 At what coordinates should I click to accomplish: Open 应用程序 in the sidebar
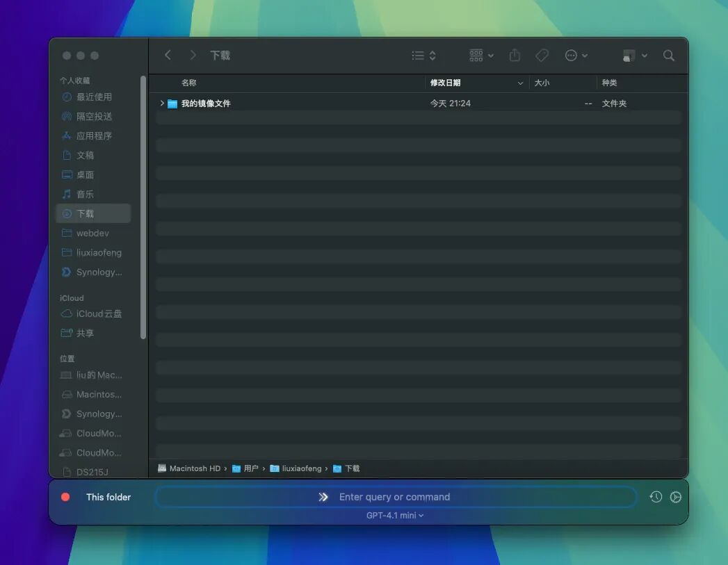click(x=93, y=136)
